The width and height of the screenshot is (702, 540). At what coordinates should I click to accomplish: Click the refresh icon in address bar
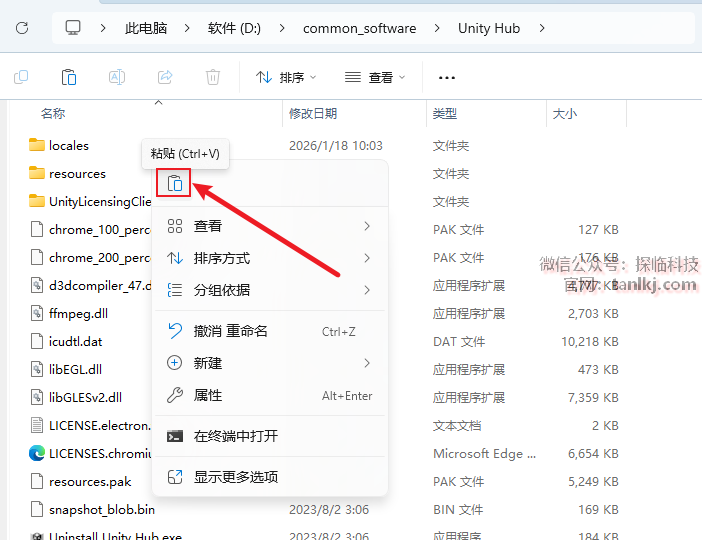22,28
